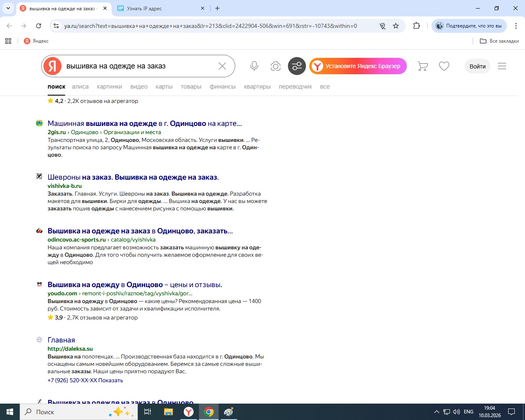Bookmark this page with star icon
The height and width of the screenshot is (420, 525).
tap(396, 26)
